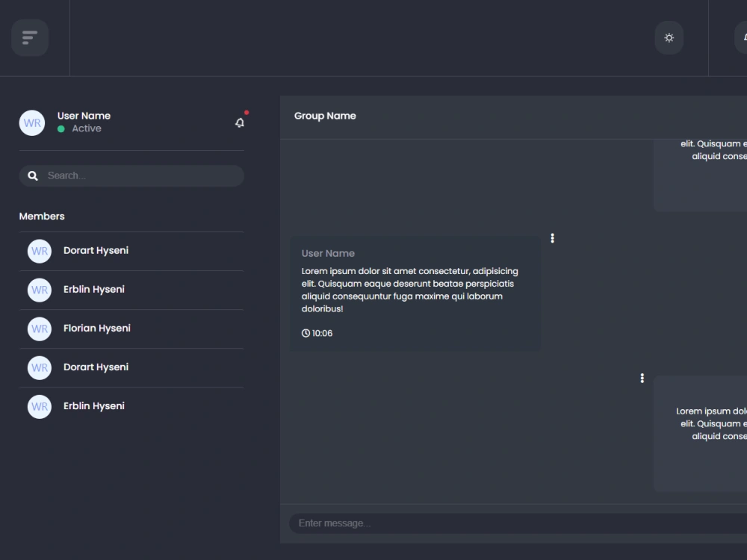Viewport: 747px width, 560px height.
Task: Click the Members heading
Action: [42, 217]
